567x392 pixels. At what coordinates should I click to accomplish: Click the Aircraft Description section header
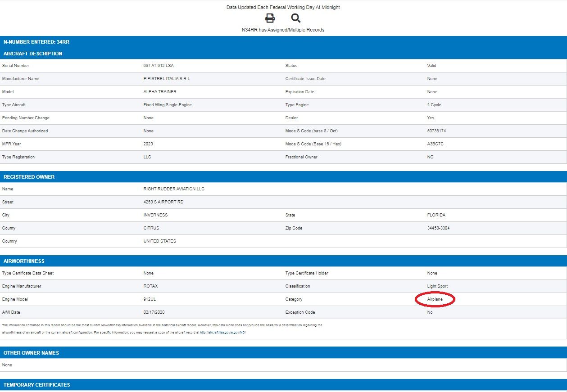(x=33, y=54)
